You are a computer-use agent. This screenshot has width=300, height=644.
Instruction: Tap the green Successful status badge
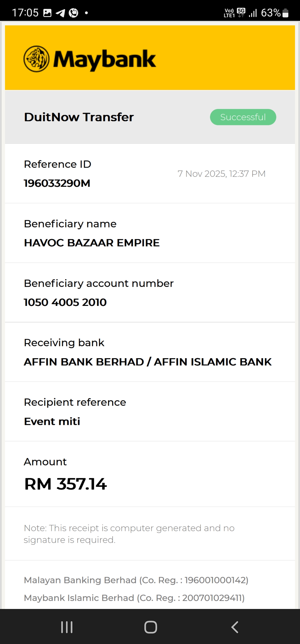(243, 117)
